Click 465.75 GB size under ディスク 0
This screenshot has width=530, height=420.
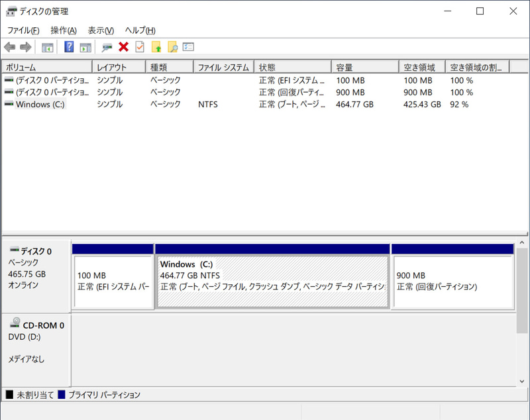[x=26, y=274]
